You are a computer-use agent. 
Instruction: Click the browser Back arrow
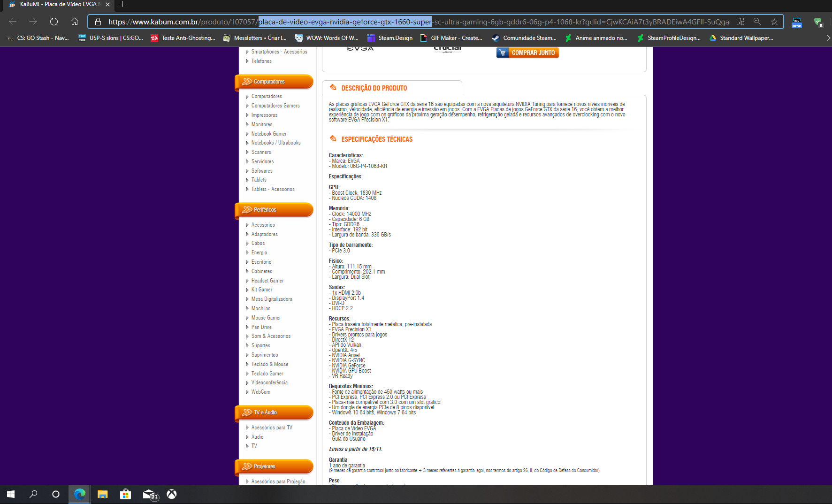tap(13, 22)
